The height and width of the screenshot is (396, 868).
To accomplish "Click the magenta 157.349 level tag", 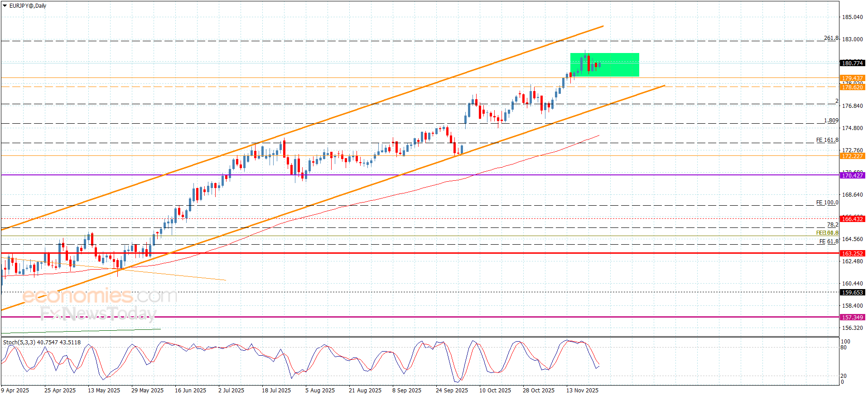I will click(852, 318).
